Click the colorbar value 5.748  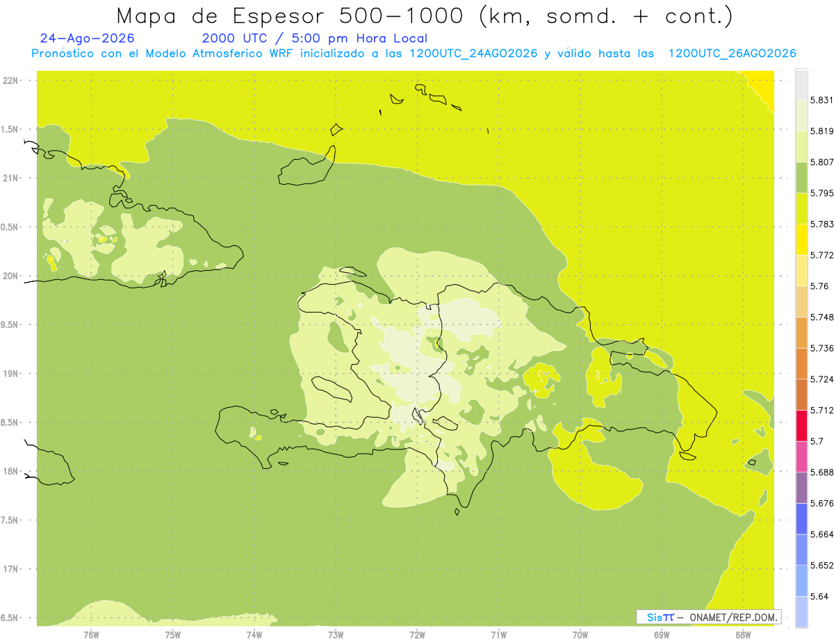pos(822,317)
